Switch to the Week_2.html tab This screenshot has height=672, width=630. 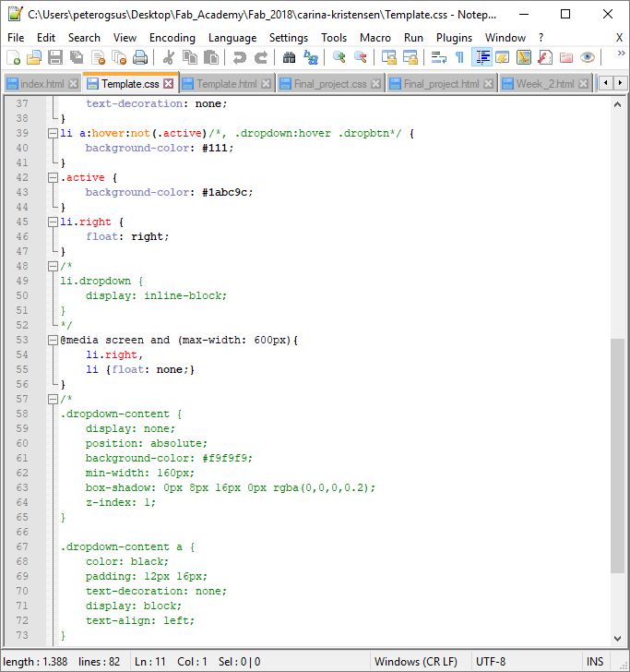545,84
